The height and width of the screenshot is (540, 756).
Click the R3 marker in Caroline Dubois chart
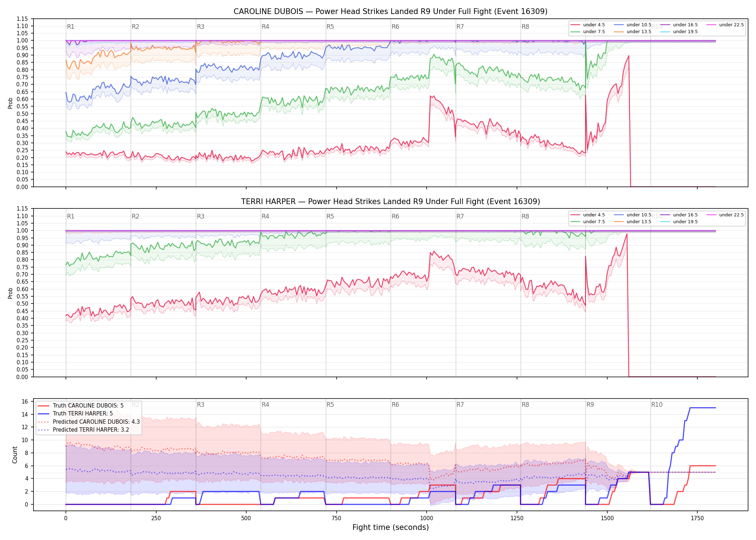point(201,27)
